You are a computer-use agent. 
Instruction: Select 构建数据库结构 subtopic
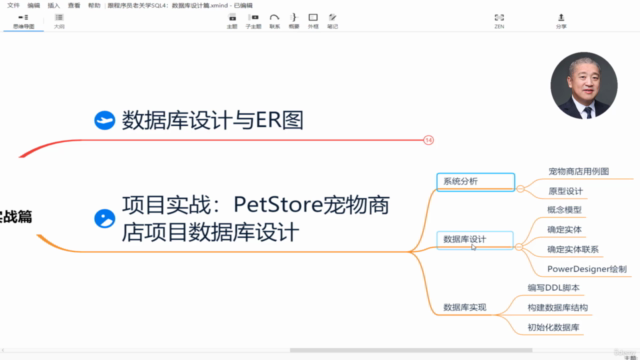click(558, 307)
